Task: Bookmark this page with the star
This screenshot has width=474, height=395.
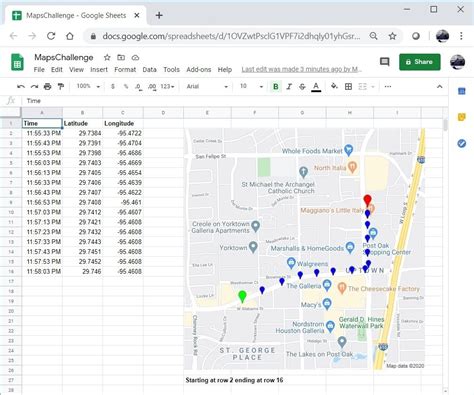Action: 393,36
